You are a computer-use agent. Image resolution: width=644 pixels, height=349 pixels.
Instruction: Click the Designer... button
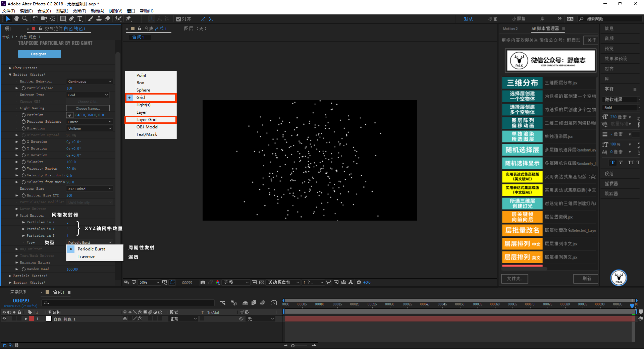click(x=40, y=54)
